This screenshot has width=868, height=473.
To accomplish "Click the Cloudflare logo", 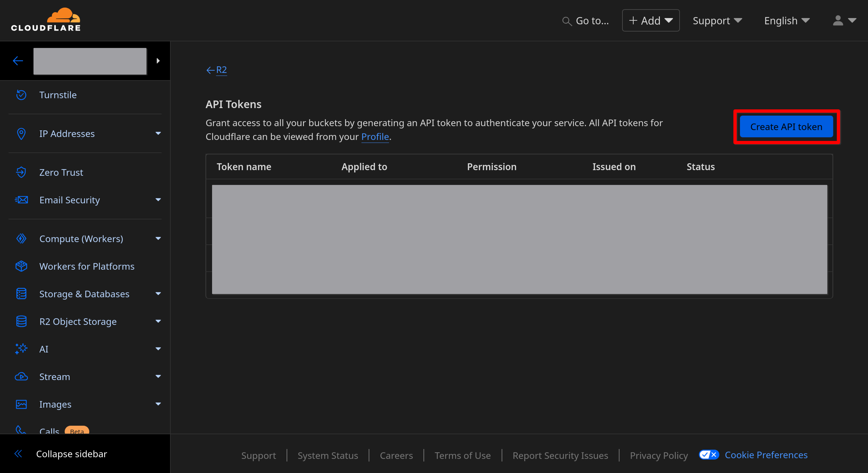I will (x=46, y=20).
